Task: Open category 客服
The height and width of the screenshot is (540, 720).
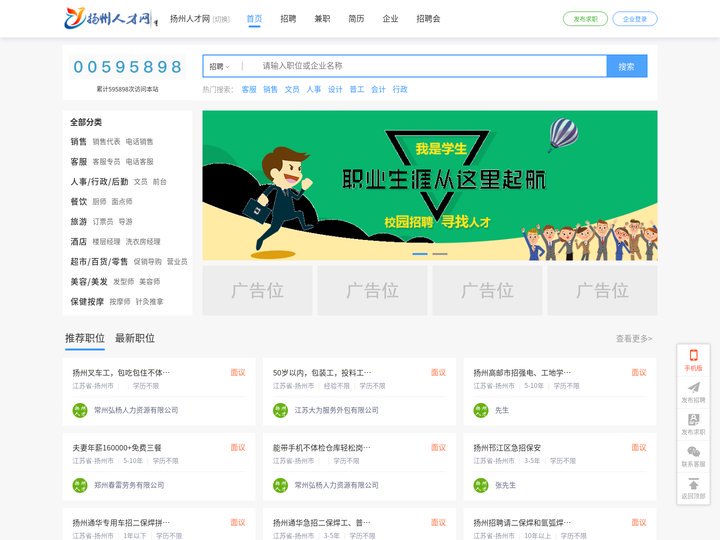Action: (x=79, y=162)
